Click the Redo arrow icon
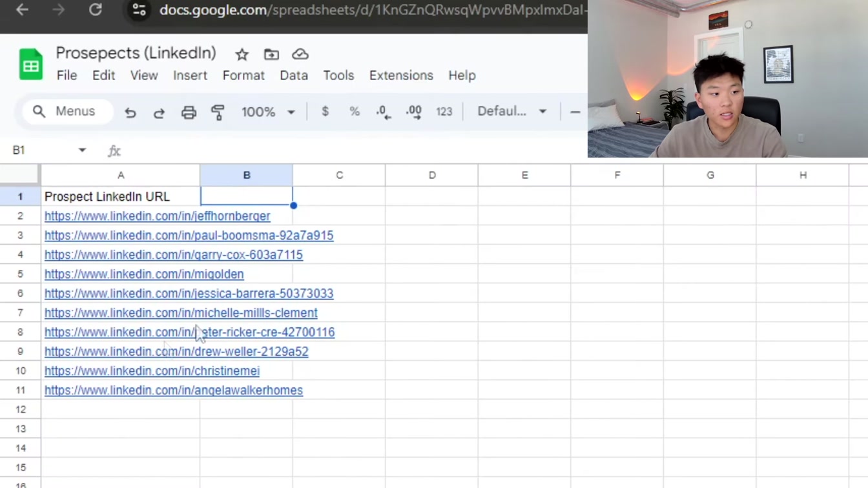The width and height of the screenshot is (868, 488). (159, 112)
